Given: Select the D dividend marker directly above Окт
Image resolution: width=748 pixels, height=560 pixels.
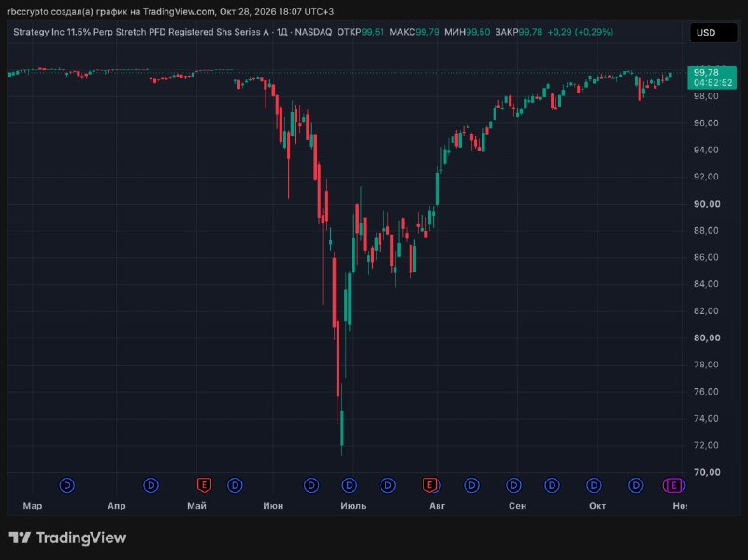Looking at the screenshot, I should tap(594, 485).
